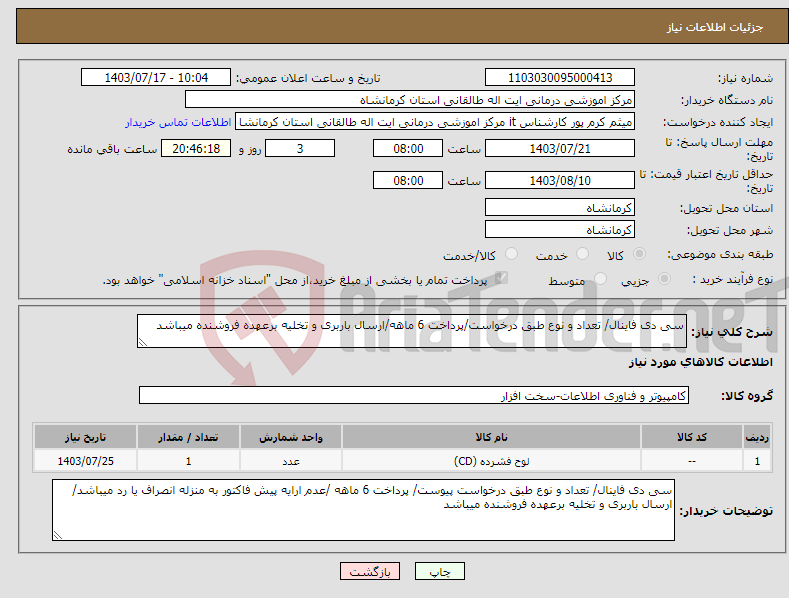Viewport: 789px width, 598px height.
Task: Click the remaining days field showing 3
Action: pyautogui.click(x=300, y=148)
